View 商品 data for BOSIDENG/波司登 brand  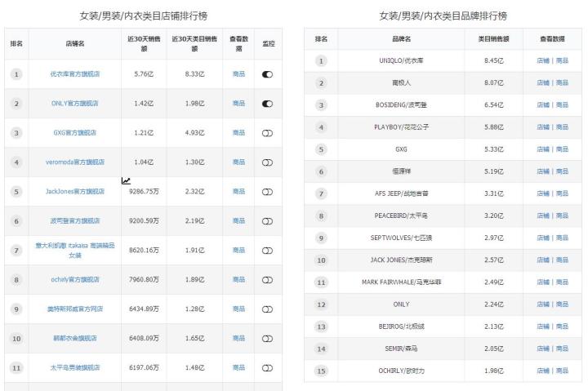[x=562, y=104]
